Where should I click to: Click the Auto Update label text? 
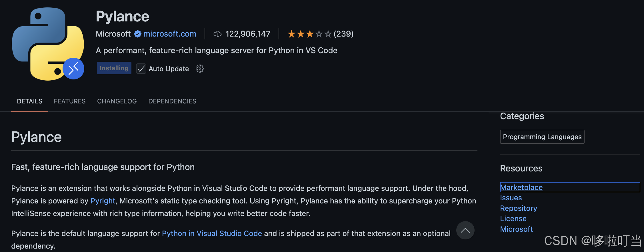[169, 69]
